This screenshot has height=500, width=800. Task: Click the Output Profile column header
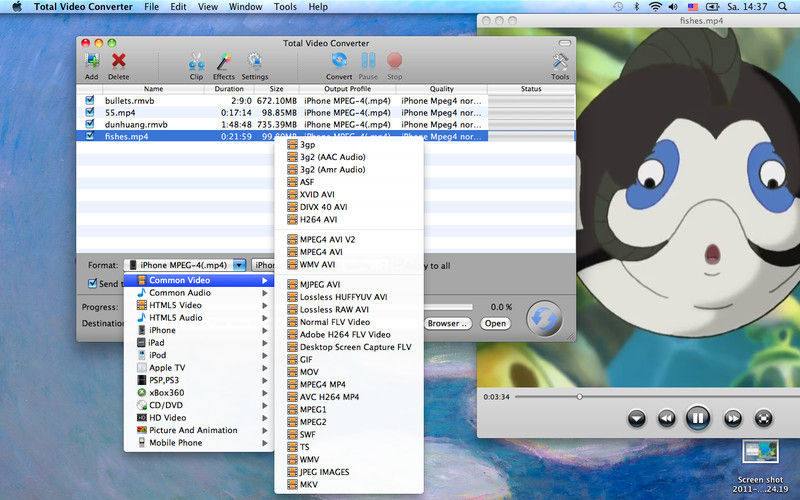tap(347, 89)
